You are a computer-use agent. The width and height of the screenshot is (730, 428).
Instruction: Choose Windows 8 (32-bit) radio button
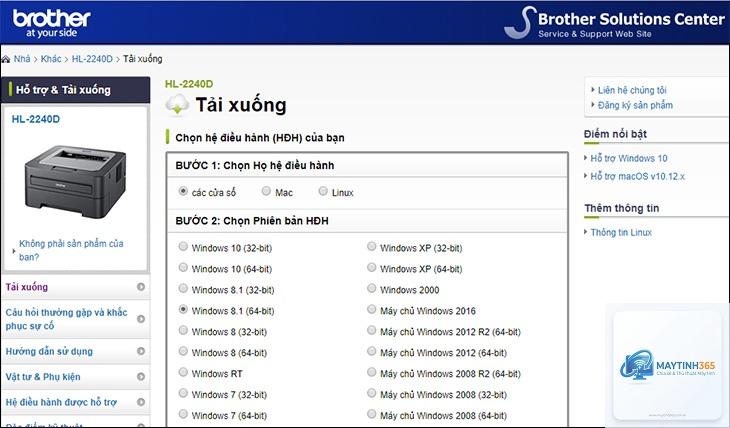point(183,330)
